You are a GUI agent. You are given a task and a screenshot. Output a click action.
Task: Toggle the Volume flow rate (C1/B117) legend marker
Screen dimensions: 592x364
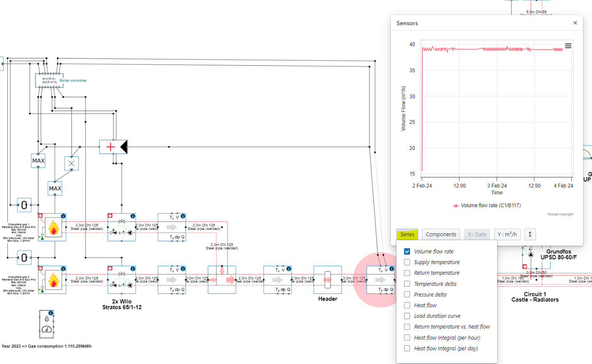[x=456, y=205]
